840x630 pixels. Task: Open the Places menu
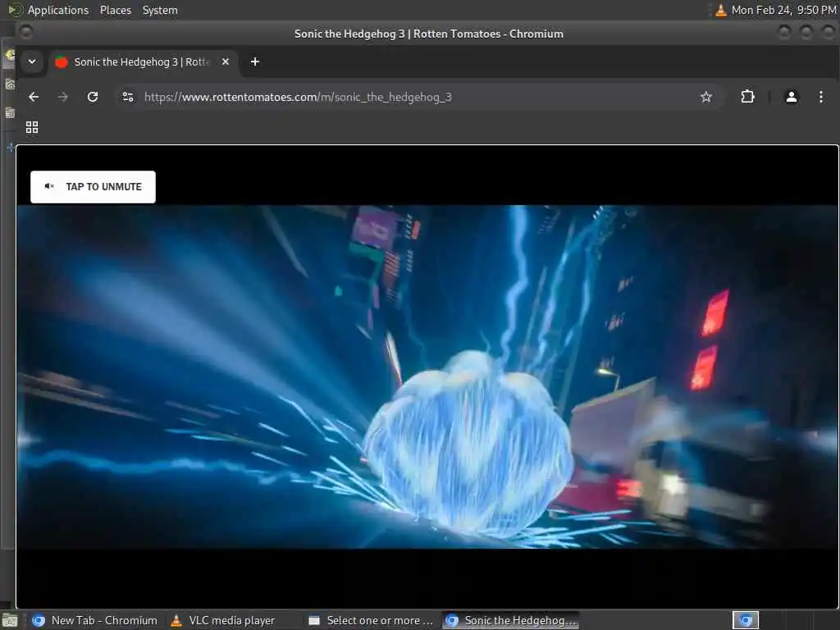pyautogui.click(x=115, y=10)
